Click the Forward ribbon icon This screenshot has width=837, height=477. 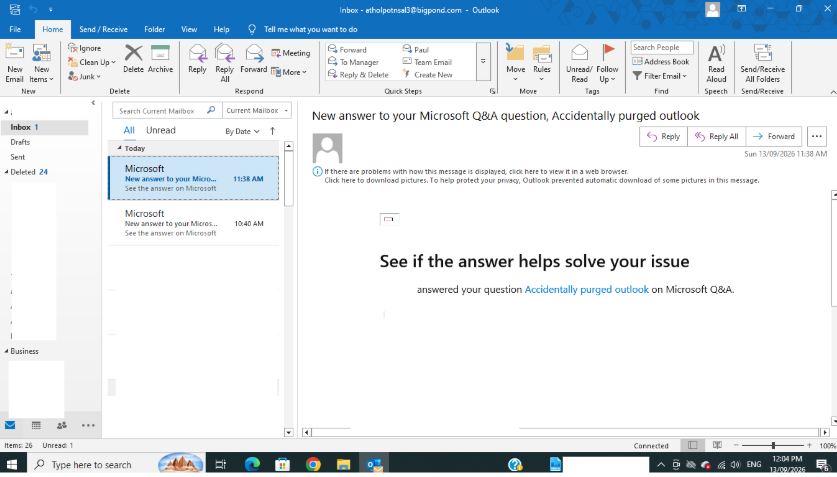click(x=254, y=59)
